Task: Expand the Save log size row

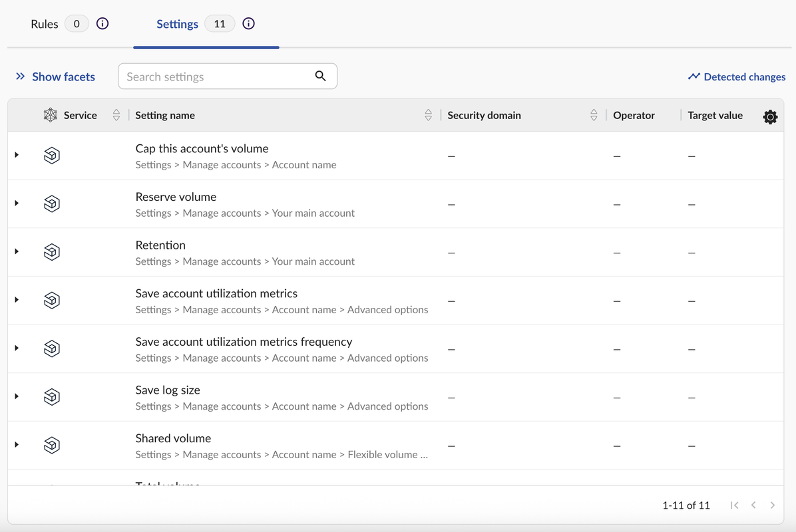Action: [x=17, y=396]
